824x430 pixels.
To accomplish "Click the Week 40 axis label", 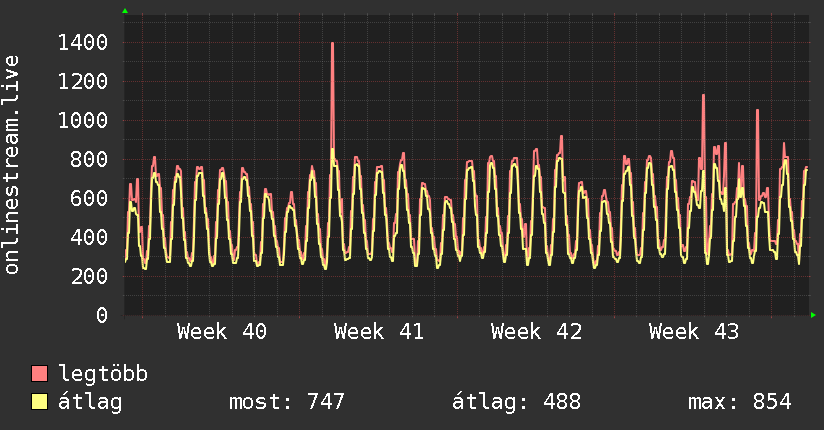I will [222, 332].
